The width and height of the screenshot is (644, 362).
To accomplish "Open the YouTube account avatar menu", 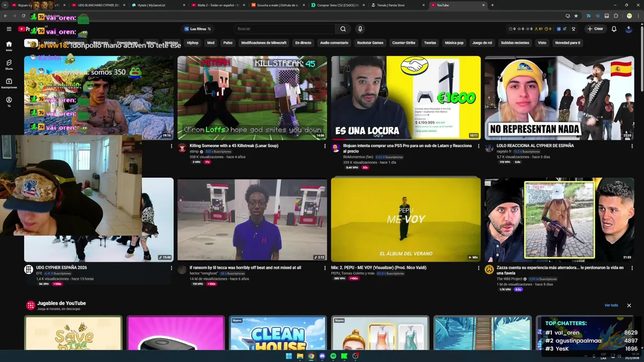I will pos(628,29).
